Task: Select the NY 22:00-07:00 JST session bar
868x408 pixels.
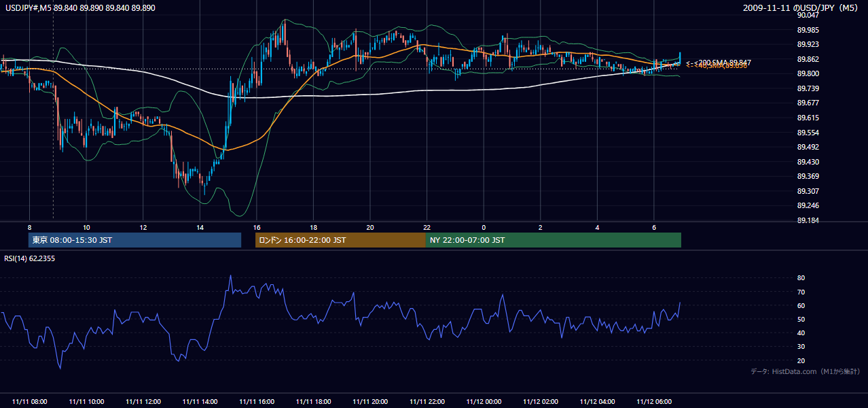Action: [x=554, y=240]
